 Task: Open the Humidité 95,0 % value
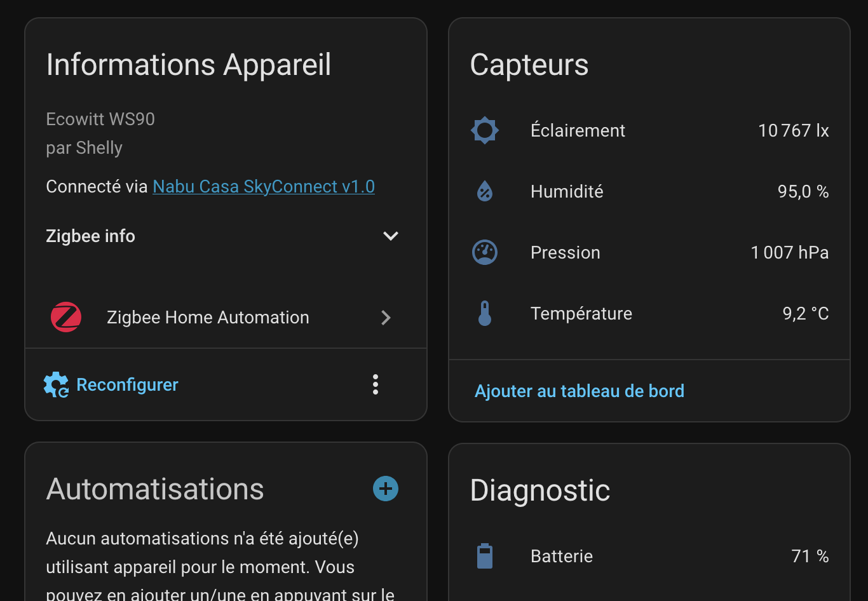803,191
